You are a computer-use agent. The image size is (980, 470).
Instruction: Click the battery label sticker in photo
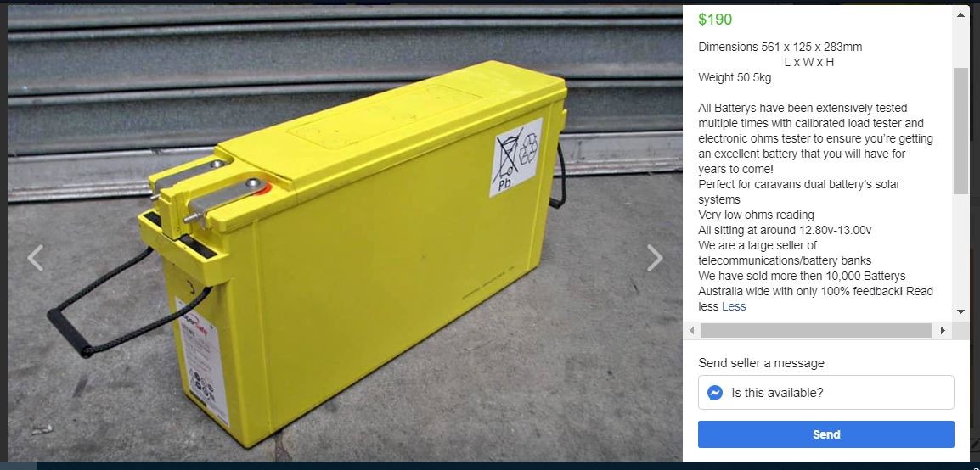tap(201, 361)
